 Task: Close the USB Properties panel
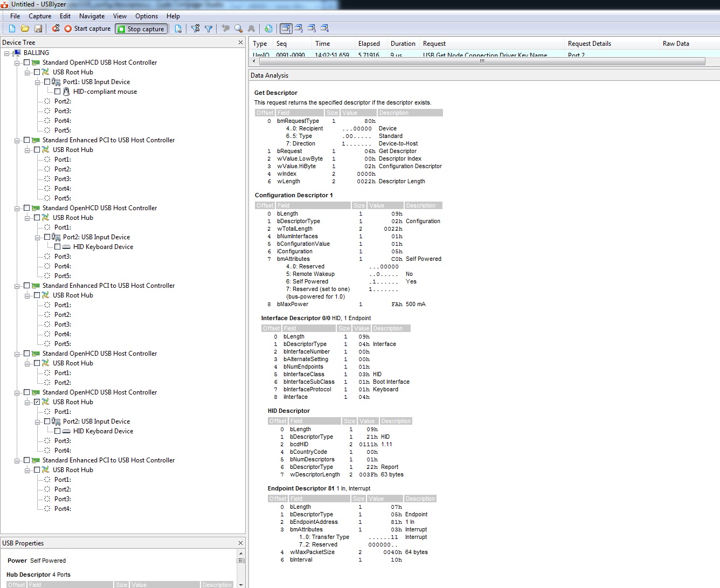coord(240,543)
